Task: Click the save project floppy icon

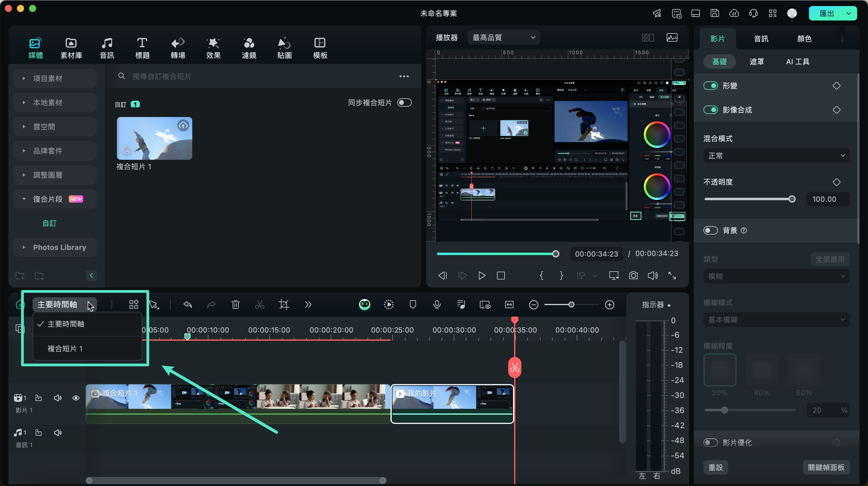Action: (x=715, y=13)
